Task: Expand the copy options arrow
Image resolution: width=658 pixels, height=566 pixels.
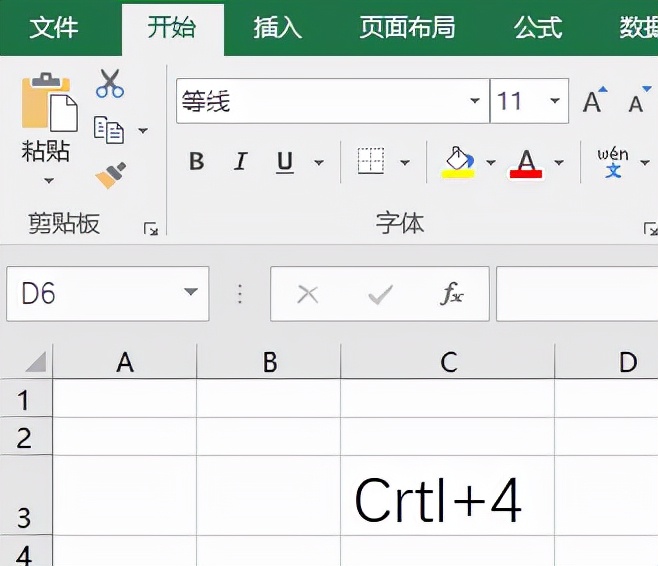Action: point(143,130)
